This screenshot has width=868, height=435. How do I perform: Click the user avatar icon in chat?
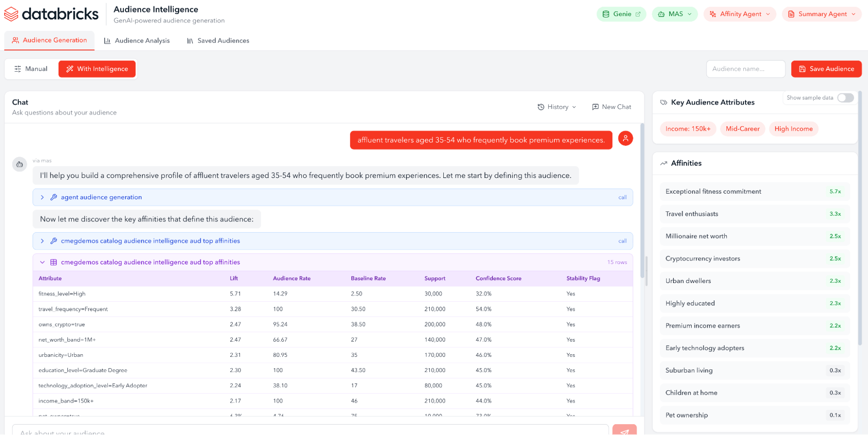tap(625, 138)
